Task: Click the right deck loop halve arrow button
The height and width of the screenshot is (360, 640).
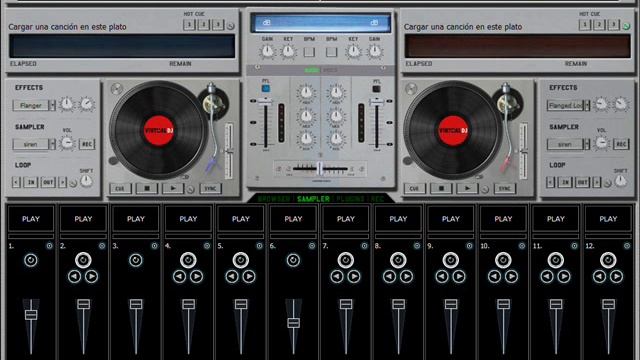Action: click(x=550, y=182)
